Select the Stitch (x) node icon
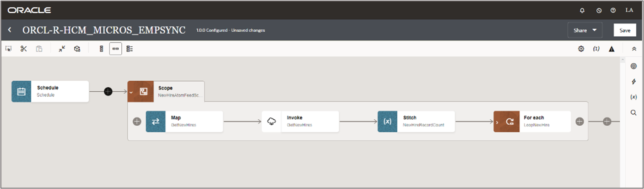The width and height of the screenshot is (644, 189). point(387,122)
